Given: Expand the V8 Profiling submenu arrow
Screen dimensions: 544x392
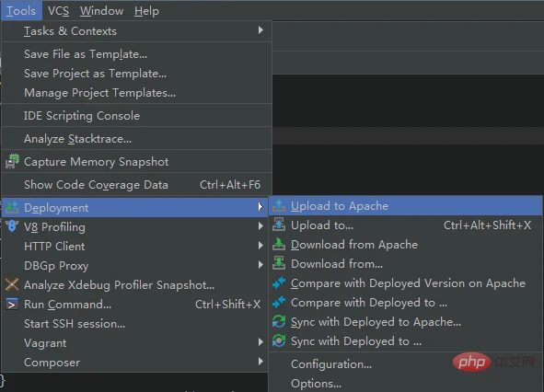Looking at the screenshot, I should point(260,226).
